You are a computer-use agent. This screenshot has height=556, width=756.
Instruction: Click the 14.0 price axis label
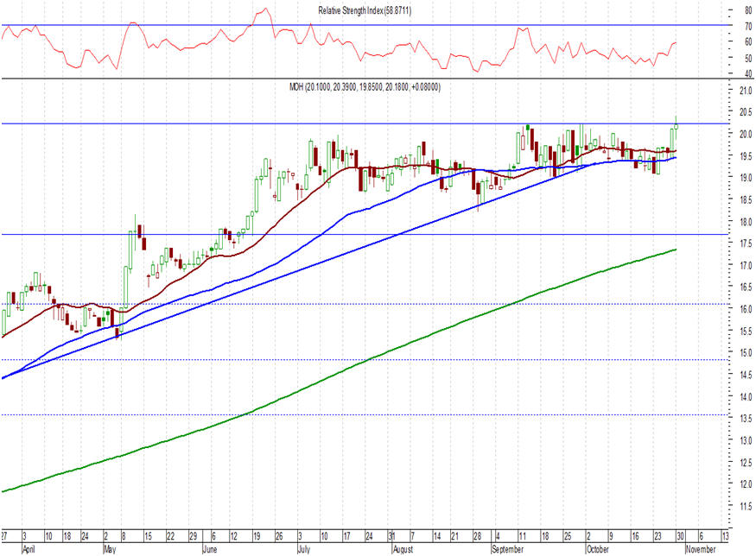(746, 397)
